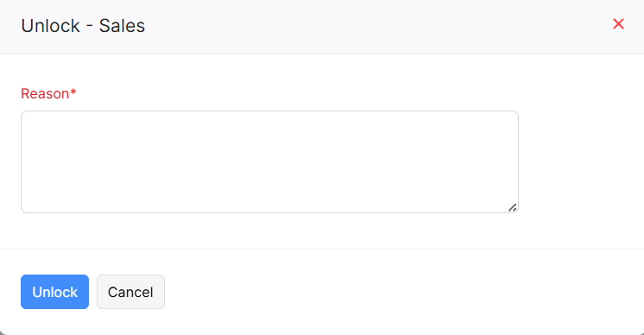The image size is (644, 335).
Task: Click the Unlock button
Action: pyautogui.click(x=54, y=292)
